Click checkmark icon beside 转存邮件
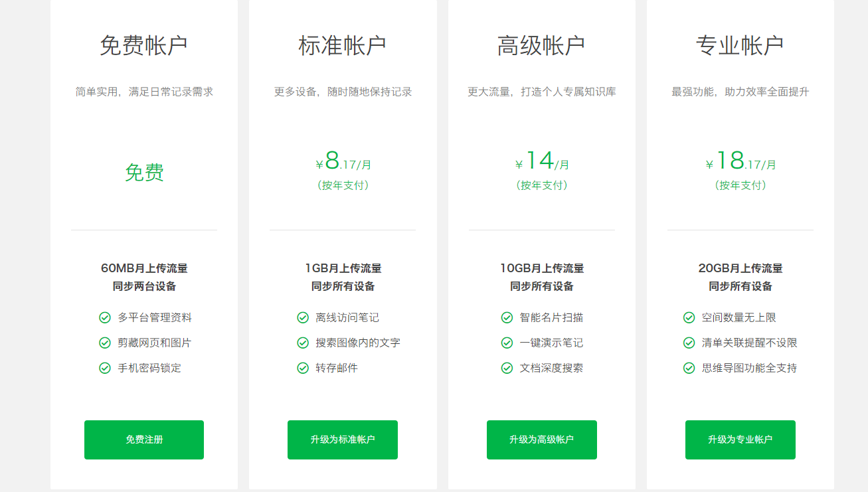Viewport: 868px width, 492px height. [303, 368]
